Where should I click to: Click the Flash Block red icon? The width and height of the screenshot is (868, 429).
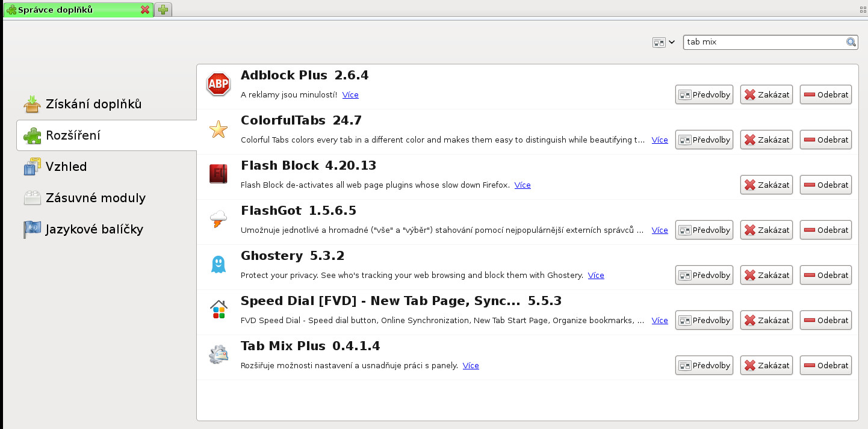point(218,174)
